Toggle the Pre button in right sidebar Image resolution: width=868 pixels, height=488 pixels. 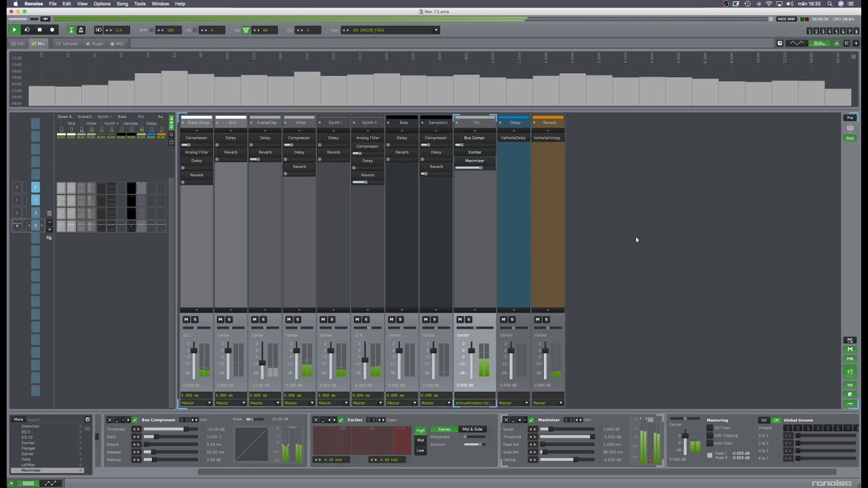[x=850, y=118]
